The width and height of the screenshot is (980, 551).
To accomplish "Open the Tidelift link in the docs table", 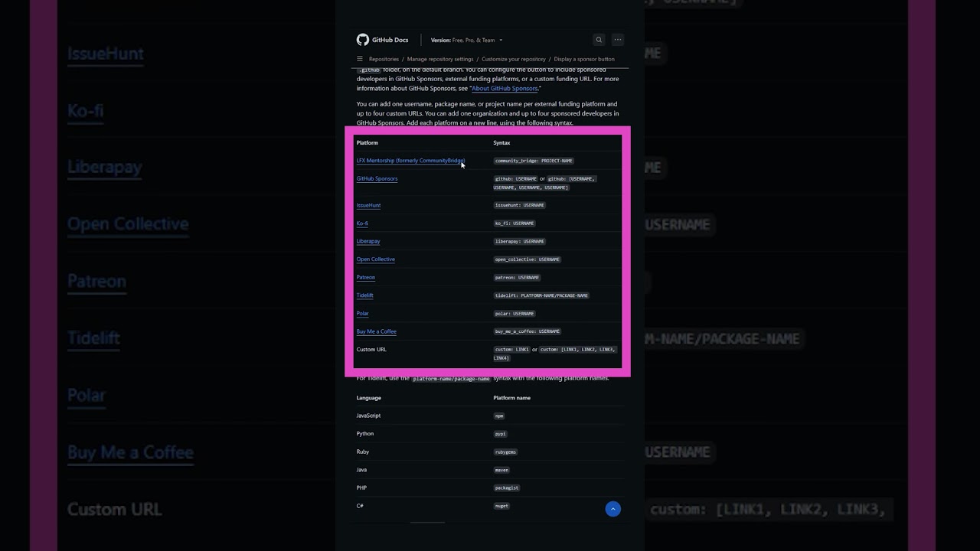I will (364, 295).
